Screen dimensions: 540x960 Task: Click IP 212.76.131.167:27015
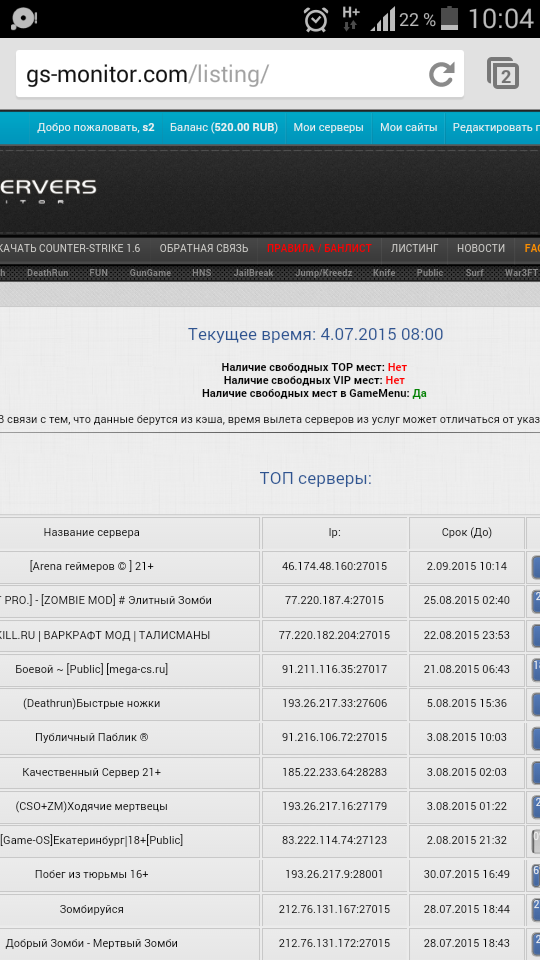334,909
